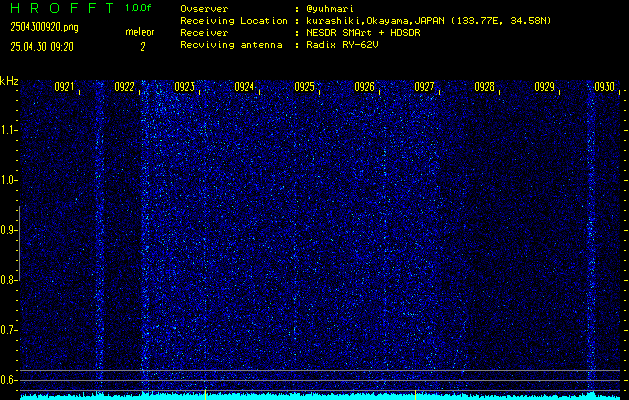
Task: Click the antenna value Radix RY-62V
Action: point(342,45)
